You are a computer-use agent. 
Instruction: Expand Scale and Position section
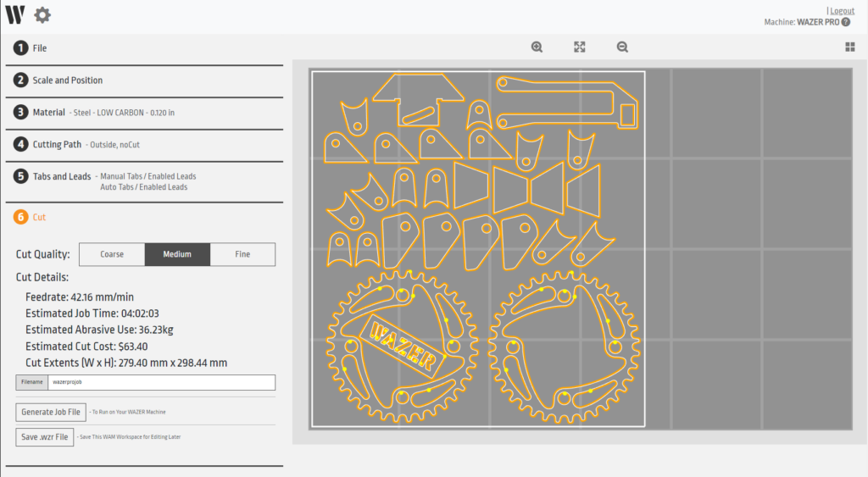coord(67,80)
